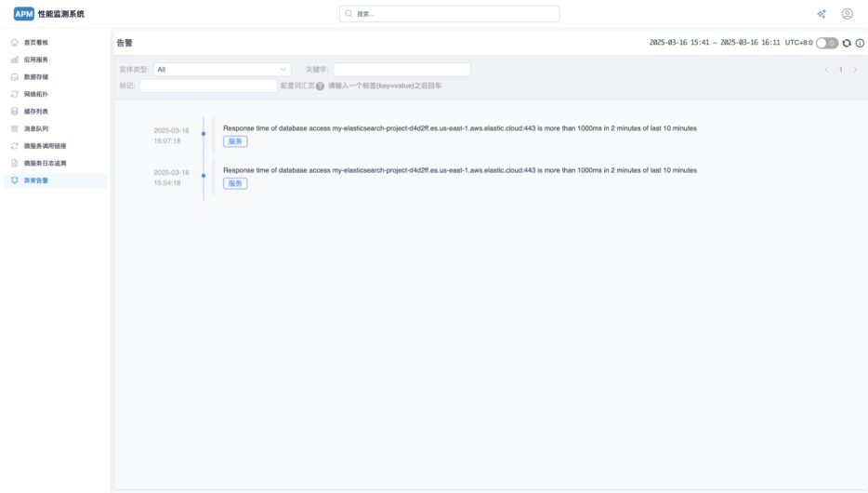
Task: Click the 服务 tag on the 15:54:18 alarm
Action: (x=235, y=183)
